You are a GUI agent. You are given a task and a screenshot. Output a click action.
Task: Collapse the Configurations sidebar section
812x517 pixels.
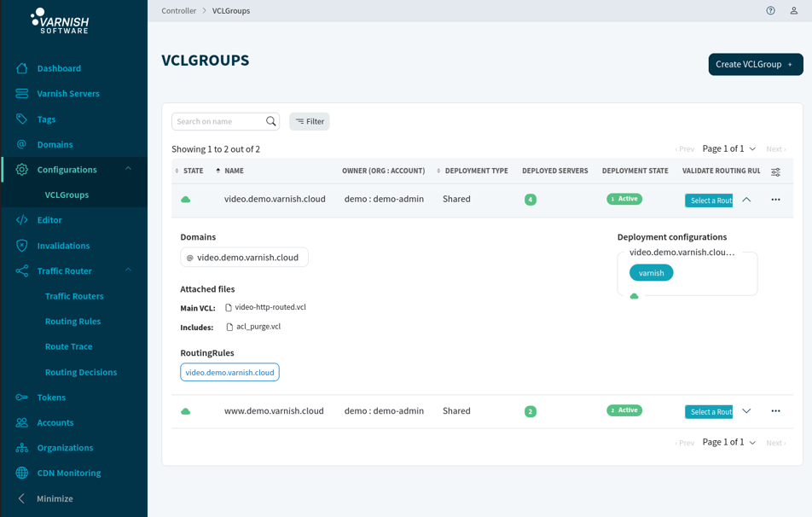(128, 169)
